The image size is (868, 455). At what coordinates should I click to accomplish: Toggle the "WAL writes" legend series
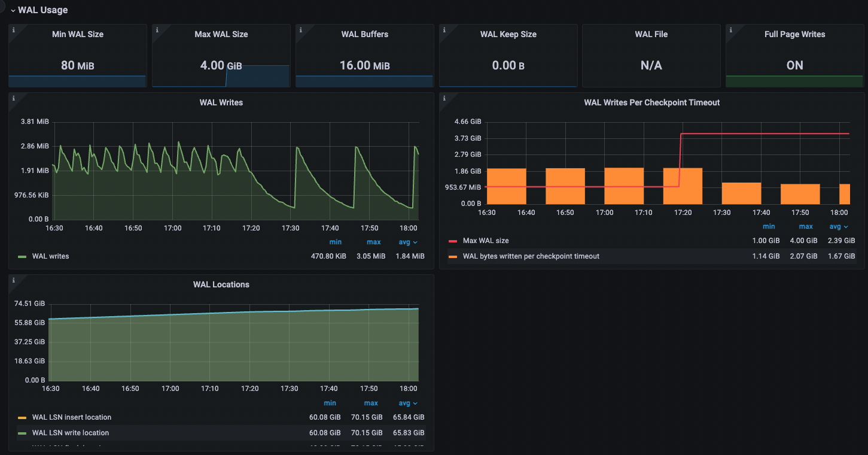coord(50,256)
